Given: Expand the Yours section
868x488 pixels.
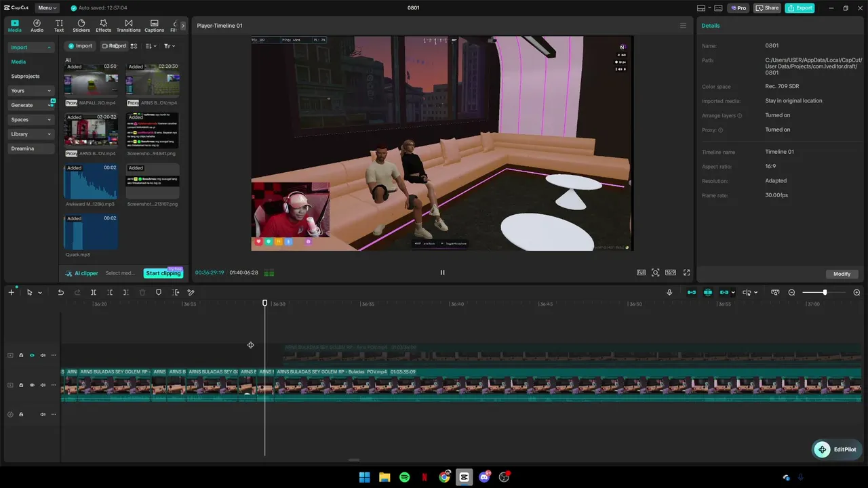Looking at the screenshot, I should coord(31,91).
